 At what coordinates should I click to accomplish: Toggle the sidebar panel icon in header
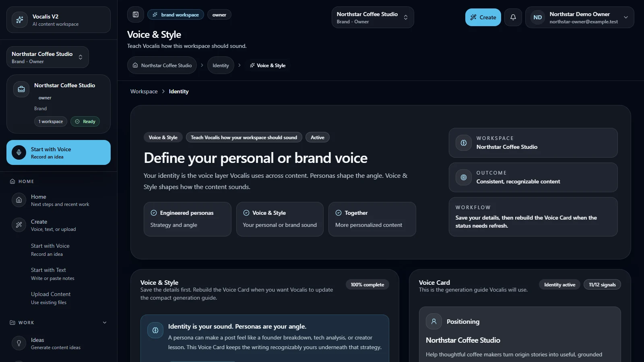coord(136,15)
